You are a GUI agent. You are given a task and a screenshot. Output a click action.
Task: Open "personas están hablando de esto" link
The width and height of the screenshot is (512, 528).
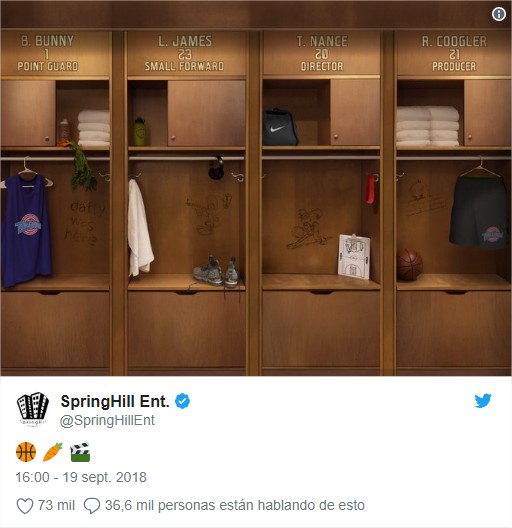(261, 505)
